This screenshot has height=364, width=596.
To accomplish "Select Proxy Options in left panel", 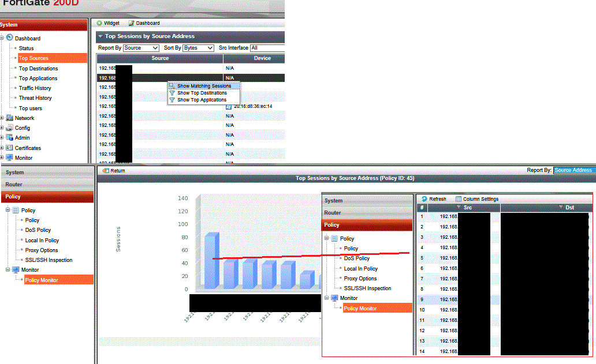I will (42, 250).
